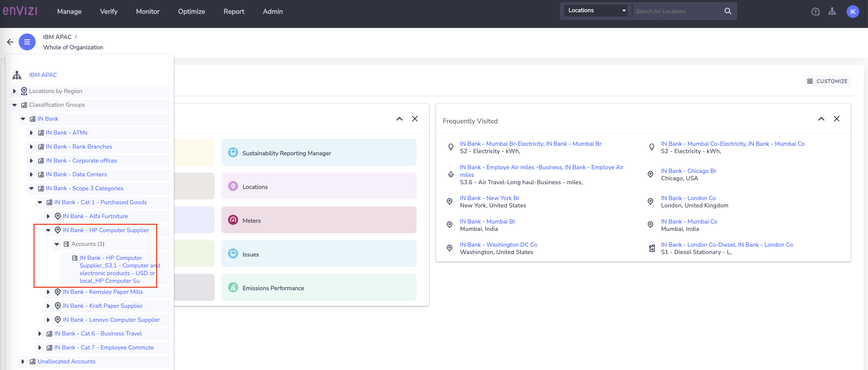Open the blue hamburger menu button

click(x=27, y=42)
